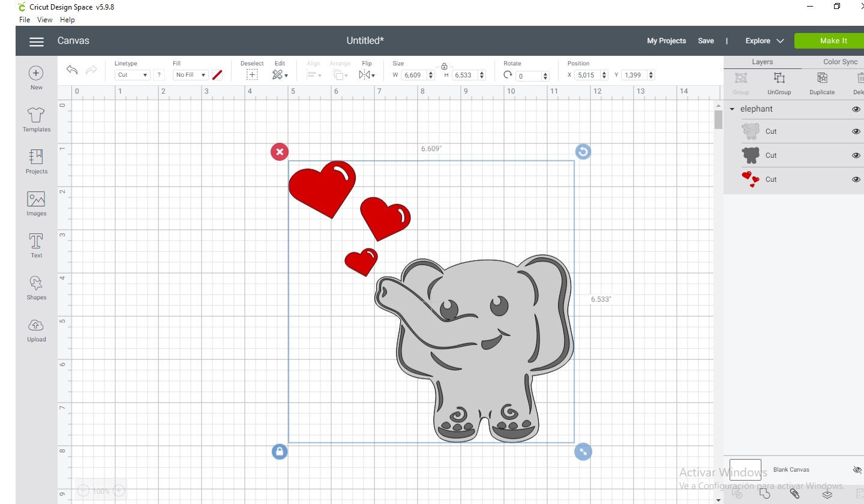Collapse the elephant layer group
Viewport: 864px width, 504px height.
point(732,109)
